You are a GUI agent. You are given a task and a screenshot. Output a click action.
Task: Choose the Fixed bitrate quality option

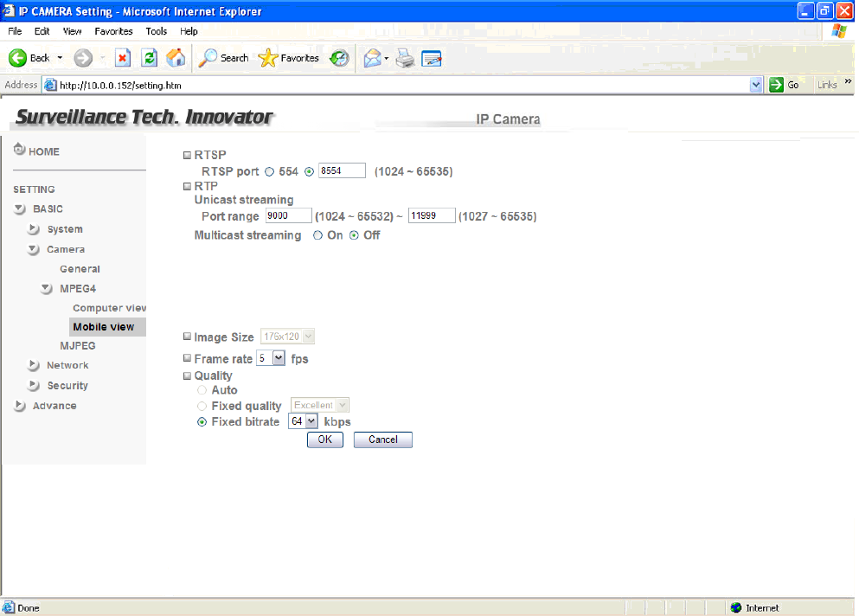click(202, 422)
